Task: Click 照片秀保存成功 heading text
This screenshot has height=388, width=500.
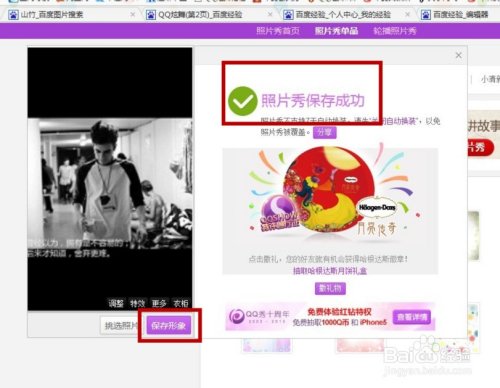Action: pos(313,101)
